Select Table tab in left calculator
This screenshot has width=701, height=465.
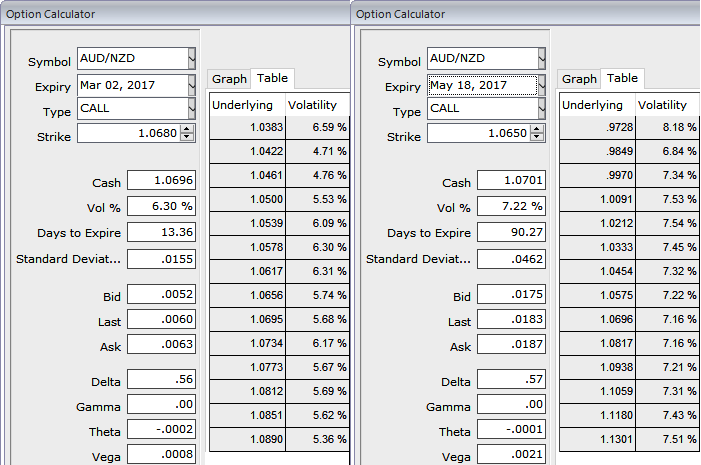(272, 78)
